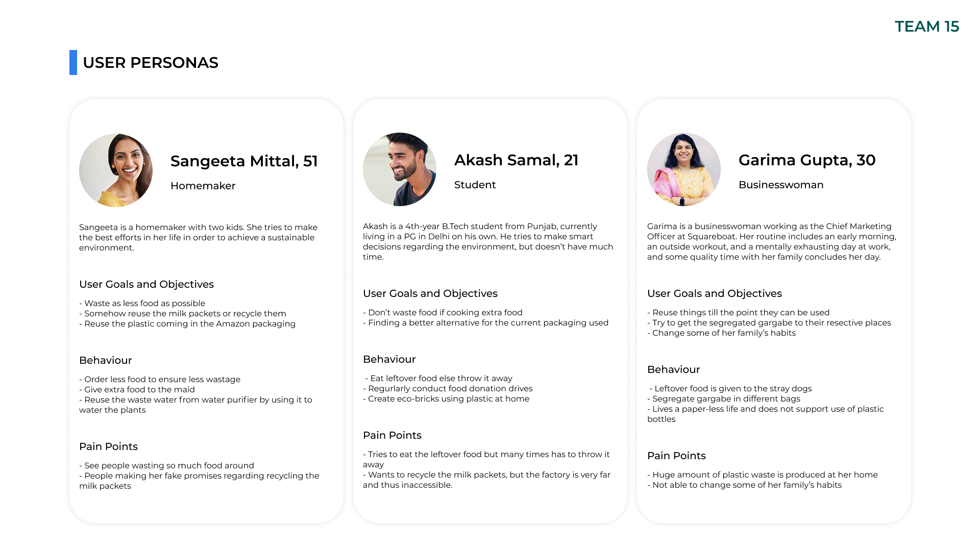The height and width of the screenshot is (551, 980).
Task: Click Akash Samal's profile photo
Action: (400, 169)
